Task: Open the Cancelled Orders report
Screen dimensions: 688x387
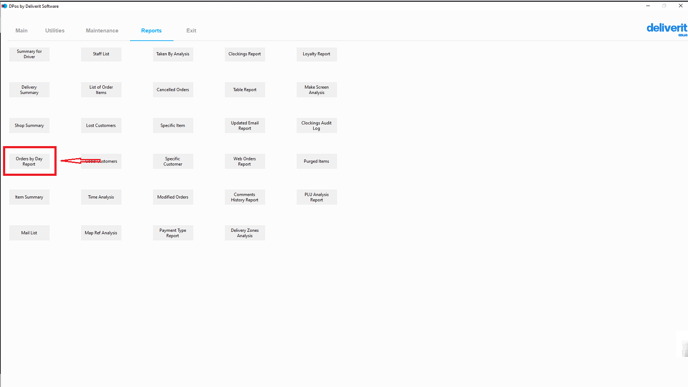Action: (x=173, y=90)
